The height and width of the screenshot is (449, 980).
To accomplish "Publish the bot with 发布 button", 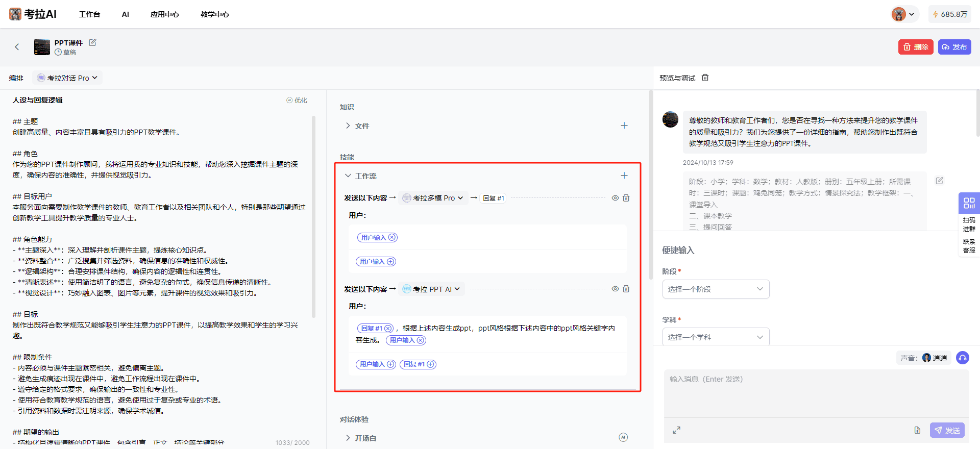I will [954, 47].
